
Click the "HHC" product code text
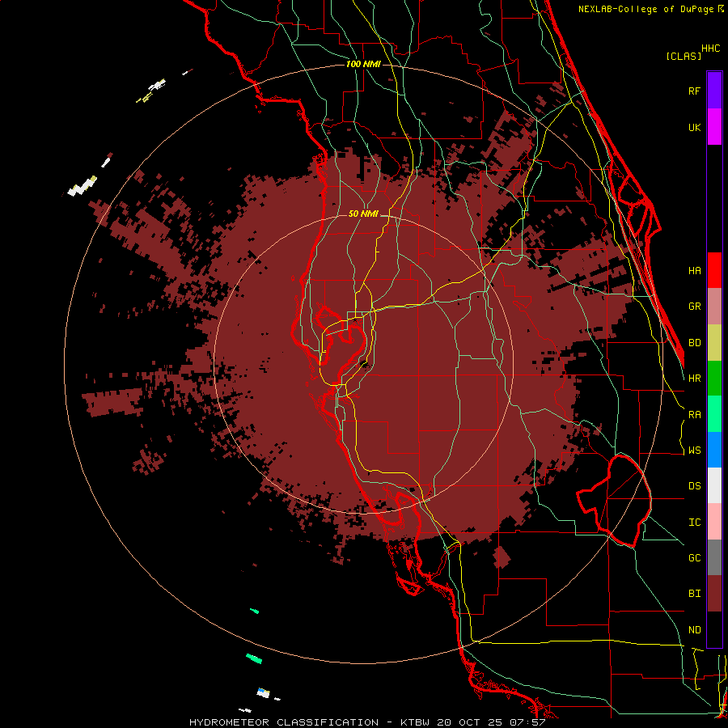coord(711,49)
